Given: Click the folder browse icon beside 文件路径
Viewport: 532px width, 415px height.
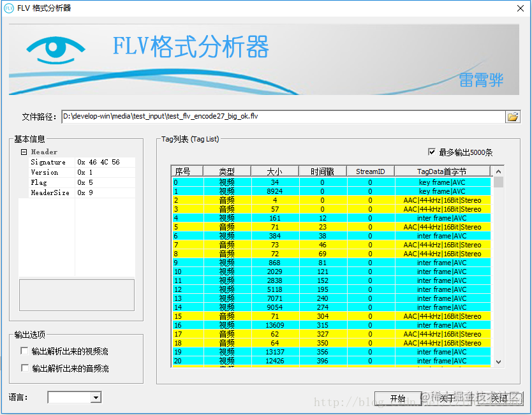Looking at the screenshot, I should click(514, 116).
